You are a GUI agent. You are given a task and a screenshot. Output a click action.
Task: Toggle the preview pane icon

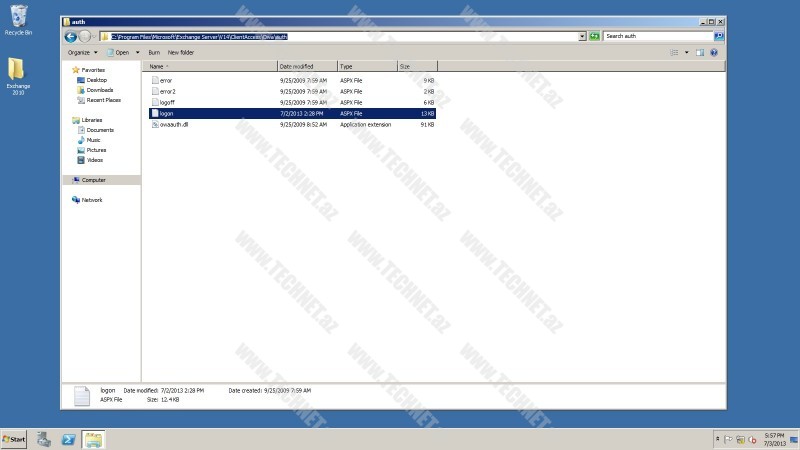pyautogui.click(x=700, y=53)
